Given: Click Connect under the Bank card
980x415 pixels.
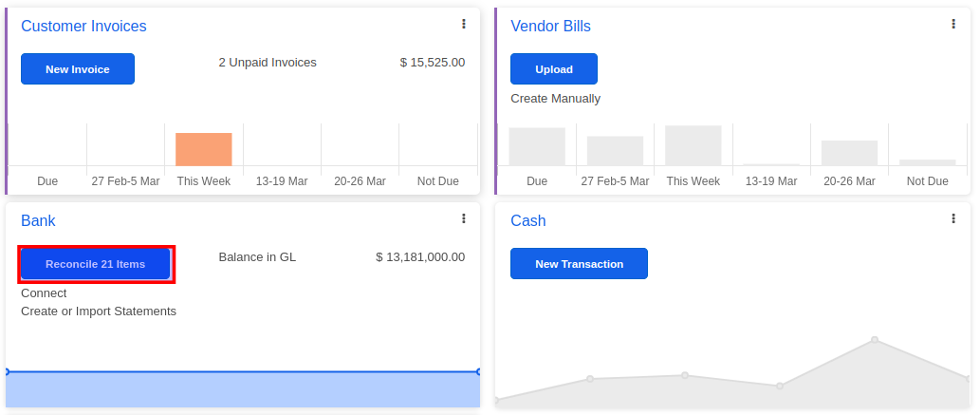Looking at the screenshot, I should click(x=44, y=293).
